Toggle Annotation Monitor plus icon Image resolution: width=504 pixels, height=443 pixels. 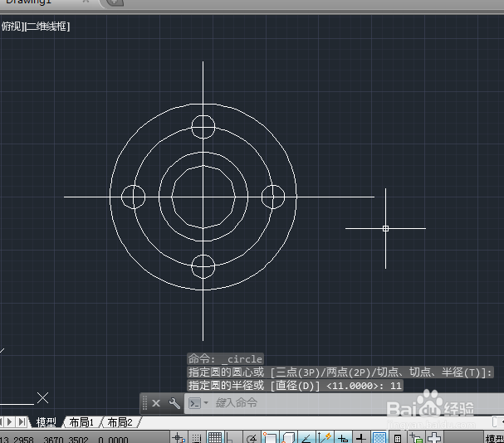434,438
